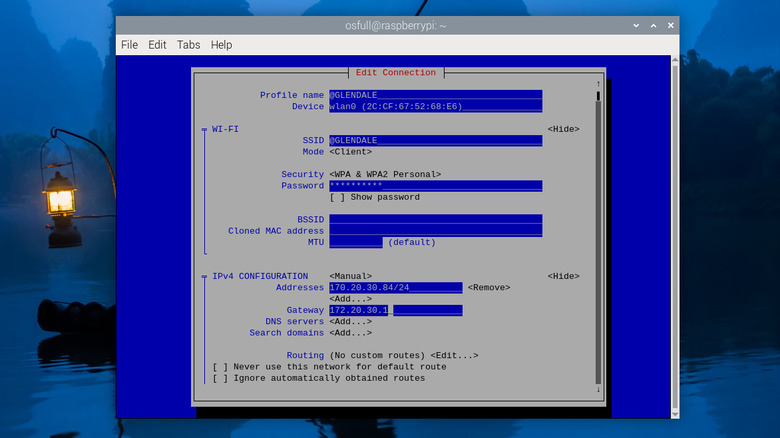The width and height of the screenshot is (780, 438).
Task: Check Ignore automatically obtained routes
Action: click(x=220, y=378)
